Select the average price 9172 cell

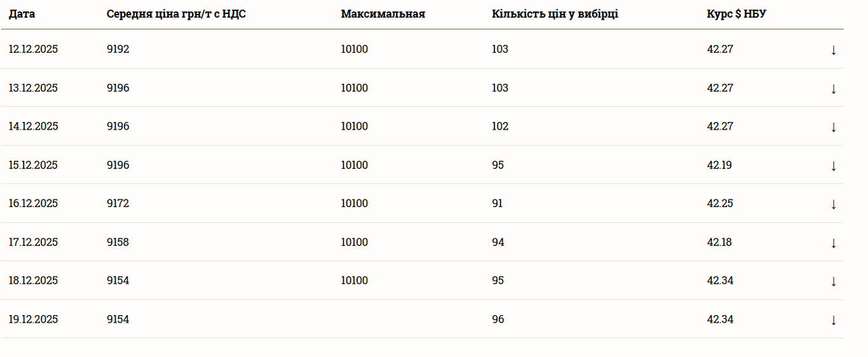[x=118, y=203]
